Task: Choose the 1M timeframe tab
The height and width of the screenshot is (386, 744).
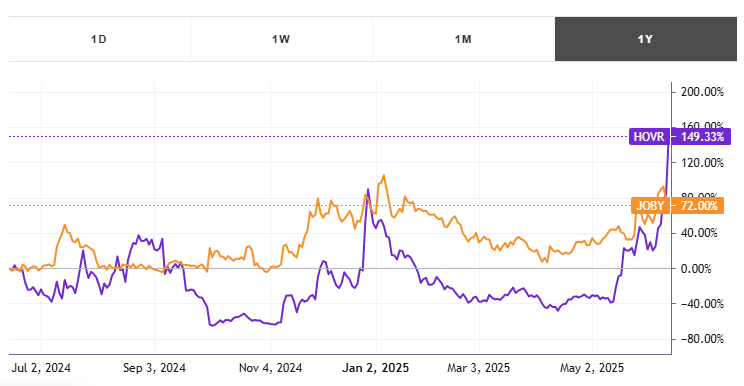Action: click(x=464, y=39)
